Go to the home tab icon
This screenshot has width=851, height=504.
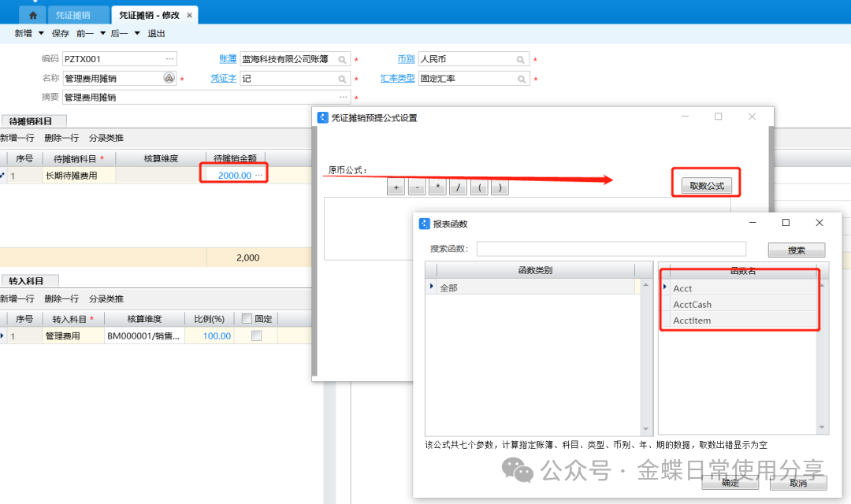tap(32, 15)
